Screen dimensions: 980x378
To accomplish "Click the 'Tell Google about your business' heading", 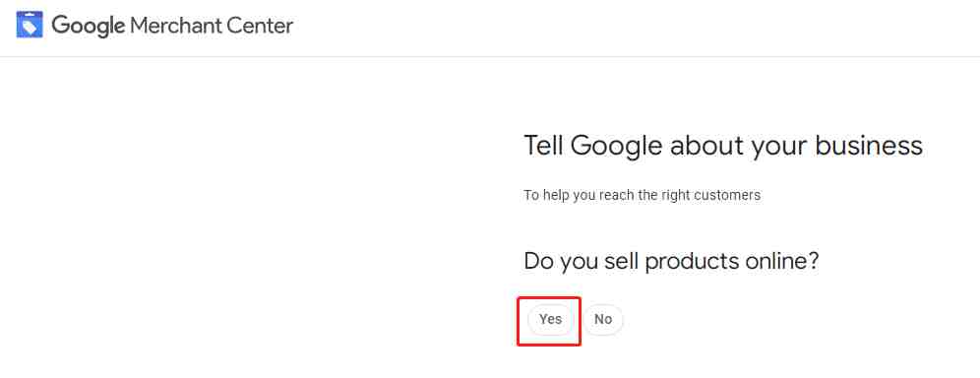I will (723, 146).
